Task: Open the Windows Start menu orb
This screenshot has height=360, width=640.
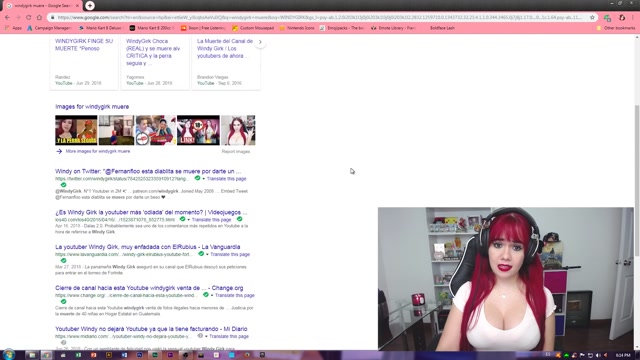Action: (9, 355)
